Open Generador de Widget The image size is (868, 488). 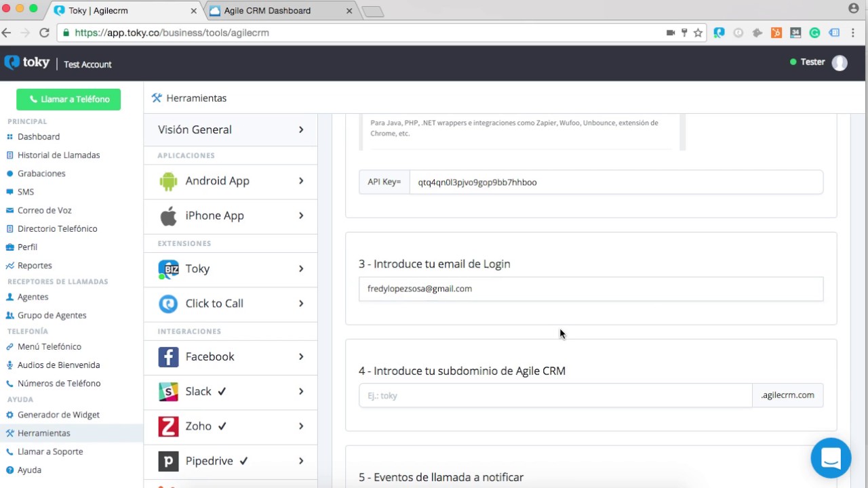tap(58, 415)
